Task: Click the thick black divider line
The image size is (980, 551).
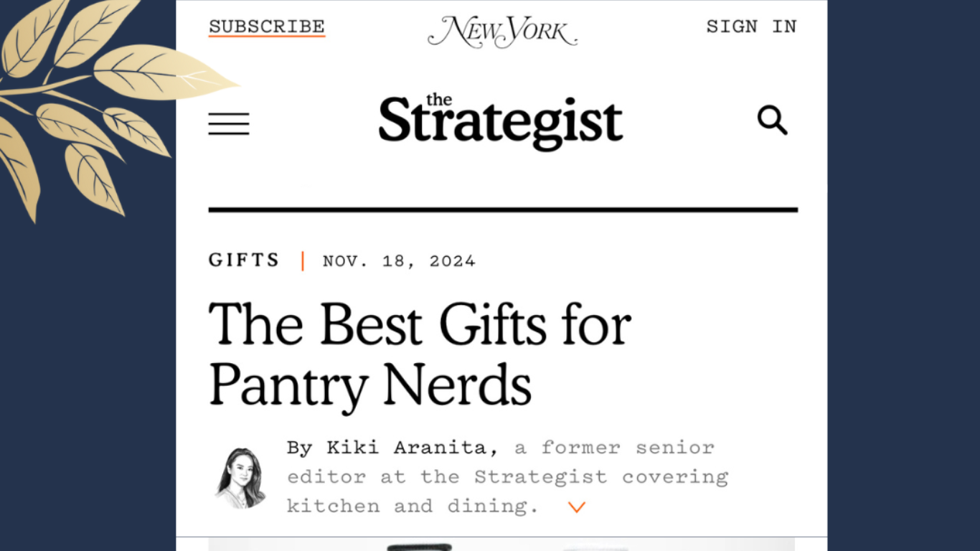Action: point(502,210)
